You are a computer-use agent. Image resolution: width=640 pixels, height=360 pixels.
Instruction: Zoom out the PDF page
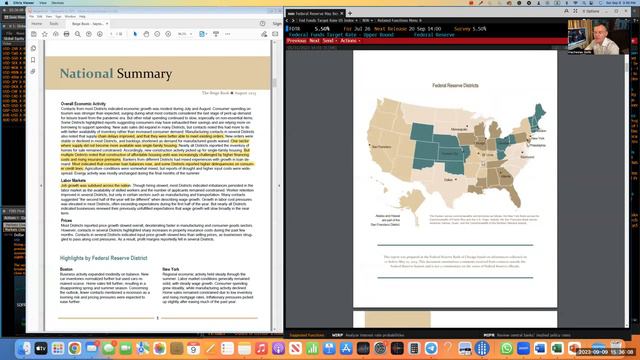(157, 34)
